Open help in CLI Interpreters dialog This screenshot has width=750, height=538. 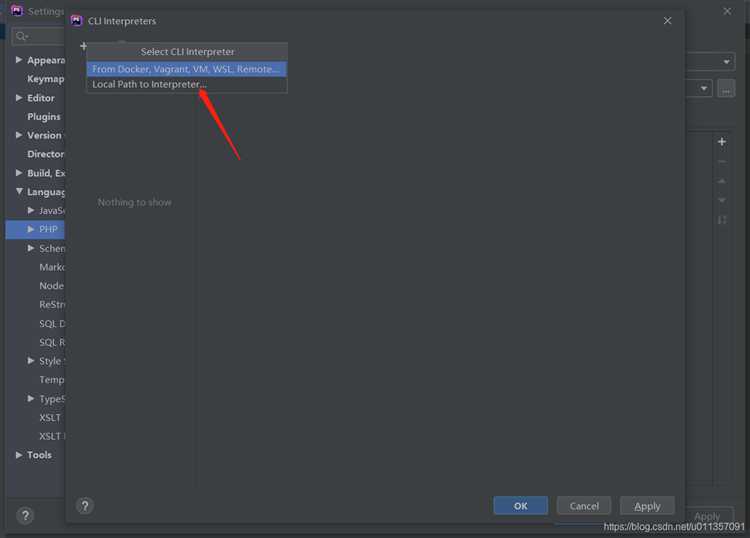coord(85,505)
